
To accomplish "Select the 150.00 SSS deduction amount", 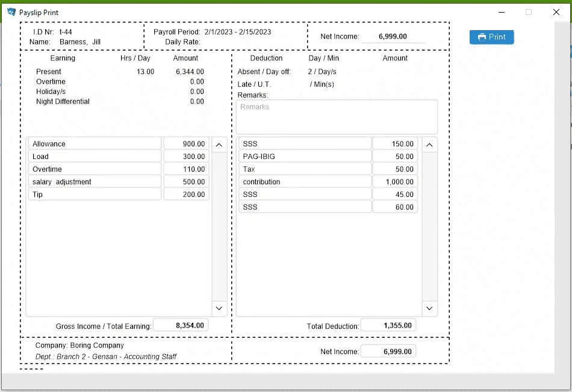I will click(395, 144).
